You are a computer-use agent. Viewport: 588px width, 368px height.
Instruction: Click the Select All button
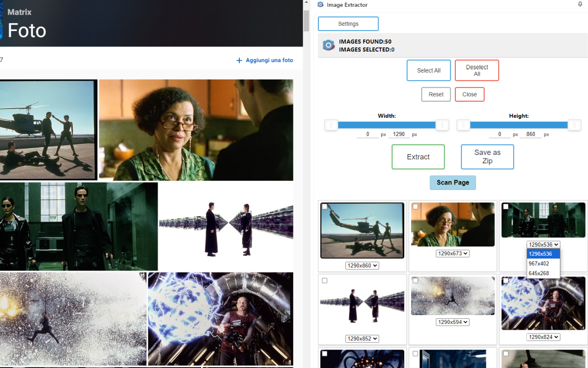(429, 70)
